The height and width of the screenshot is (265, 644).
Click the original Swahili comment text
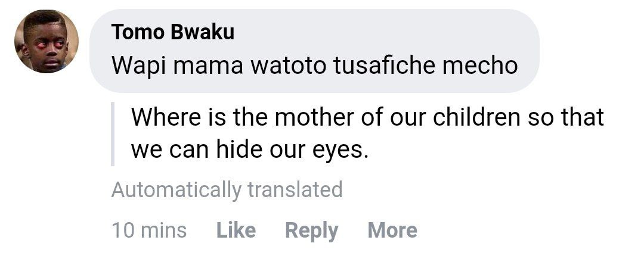[x=314, y=64]
